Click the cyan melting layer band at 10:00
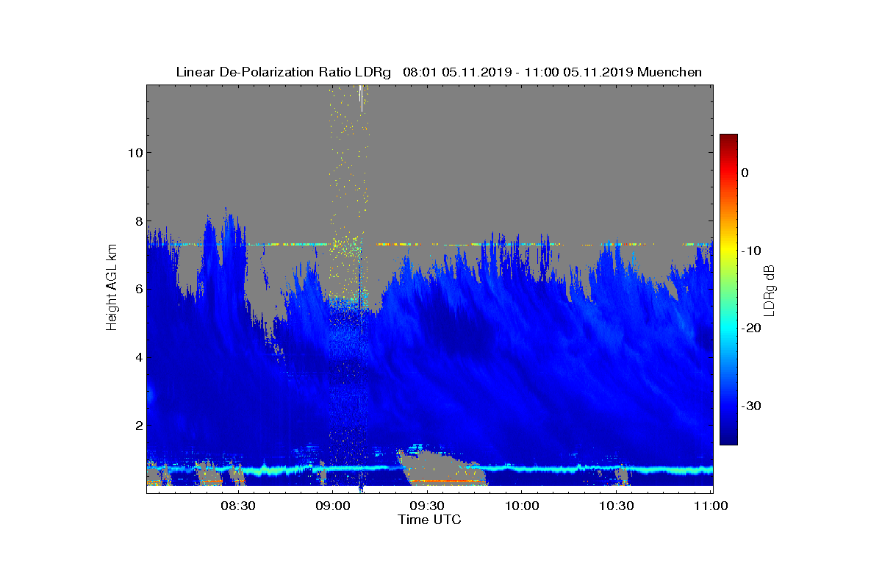 pos(521,467)
